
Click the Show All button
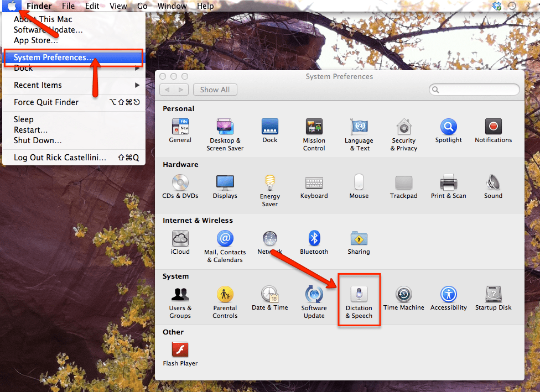(x=215, y=90)
